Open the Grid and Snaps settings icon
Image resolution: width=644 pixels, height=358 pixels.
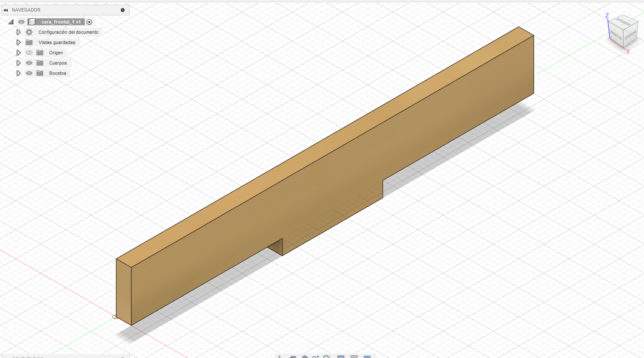354,356
